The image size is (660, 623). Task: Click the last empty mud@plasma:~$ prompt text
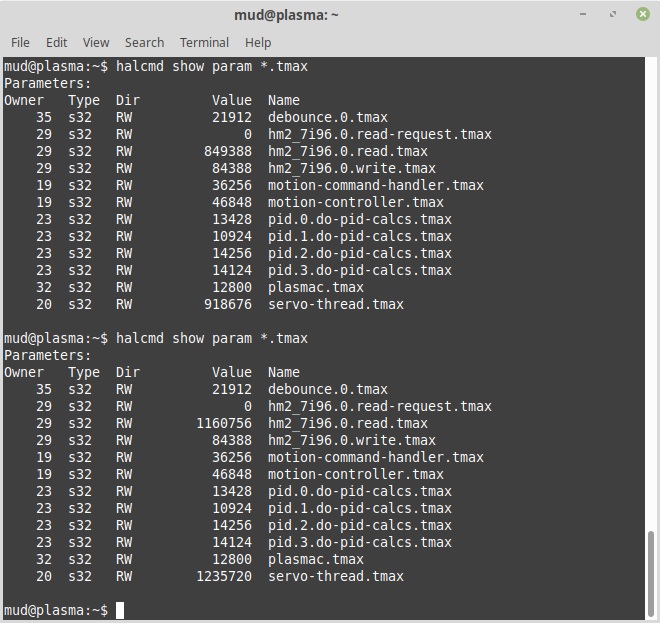pyautogui.click(x=56, y=610)
